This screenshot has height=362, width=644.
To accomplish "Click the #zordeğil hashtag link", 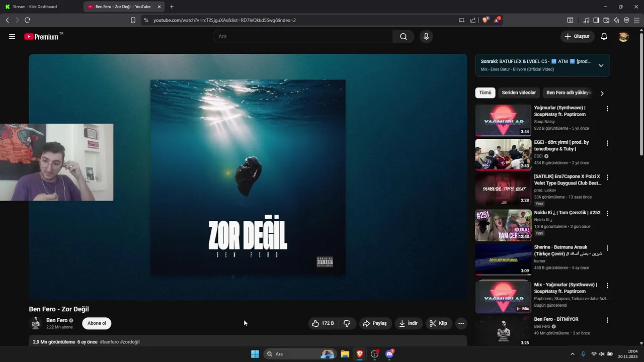I will [x=130, y=342].
